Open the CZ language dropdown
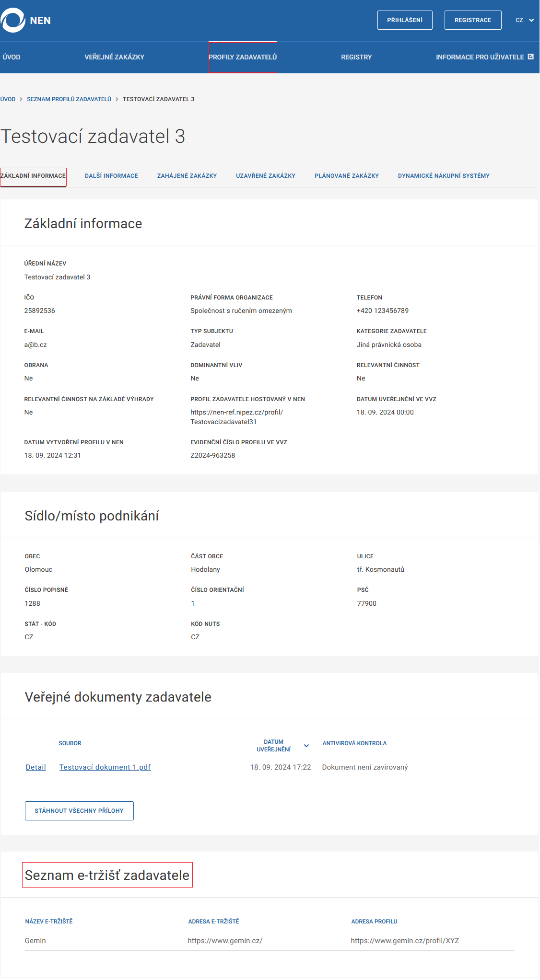This screenshot has width=540, height=980. pos(525,20)
